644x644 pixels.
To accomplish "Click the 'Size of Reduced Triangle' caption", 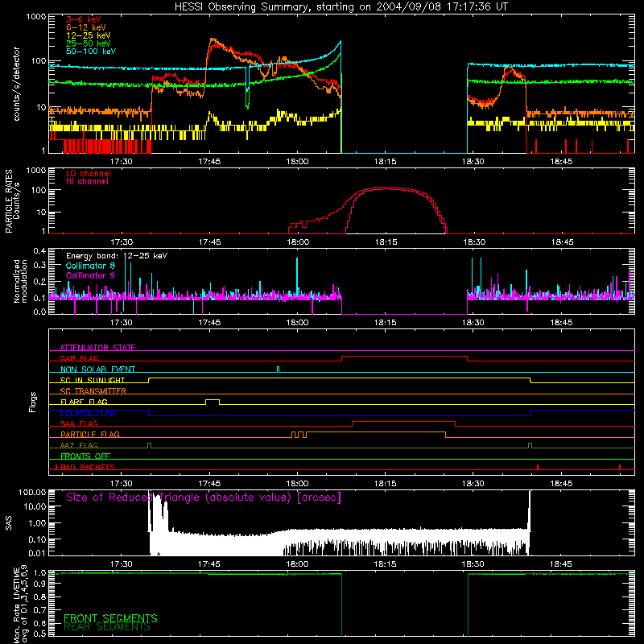I will point(204,497).
